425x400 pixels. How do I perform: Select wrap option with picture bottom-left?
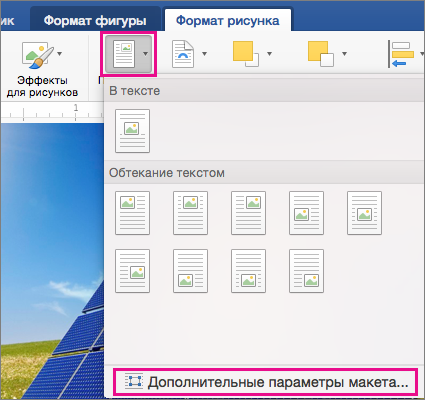190,271
